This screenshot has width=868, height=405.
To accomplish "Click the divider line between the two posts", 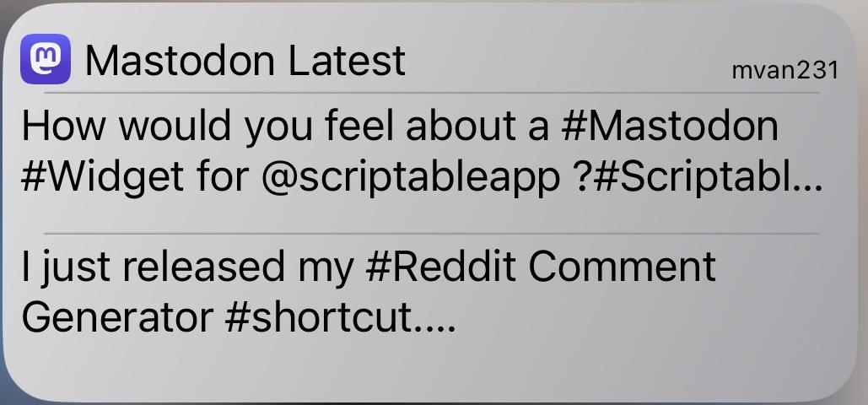I will pyautogui.click(x=432, y=234).
